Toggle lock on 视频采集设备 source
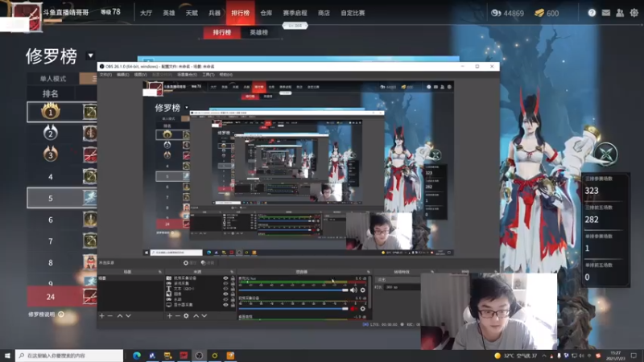Viewport: 644px width, 362px height. 233,278
